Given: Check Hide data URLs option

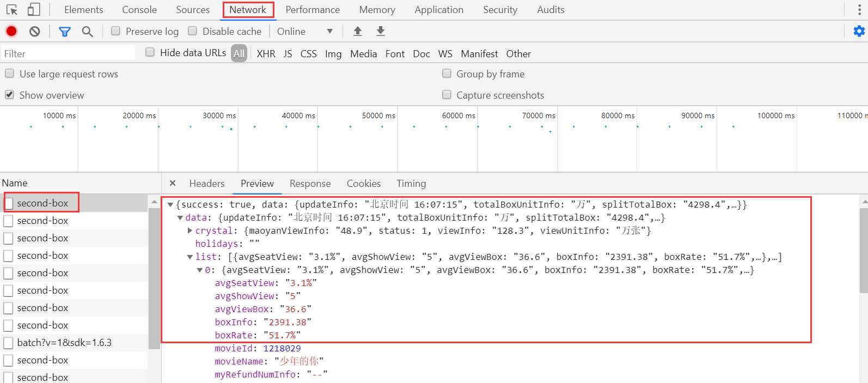Looking at the screenshot, I should [x=150, y=52].
